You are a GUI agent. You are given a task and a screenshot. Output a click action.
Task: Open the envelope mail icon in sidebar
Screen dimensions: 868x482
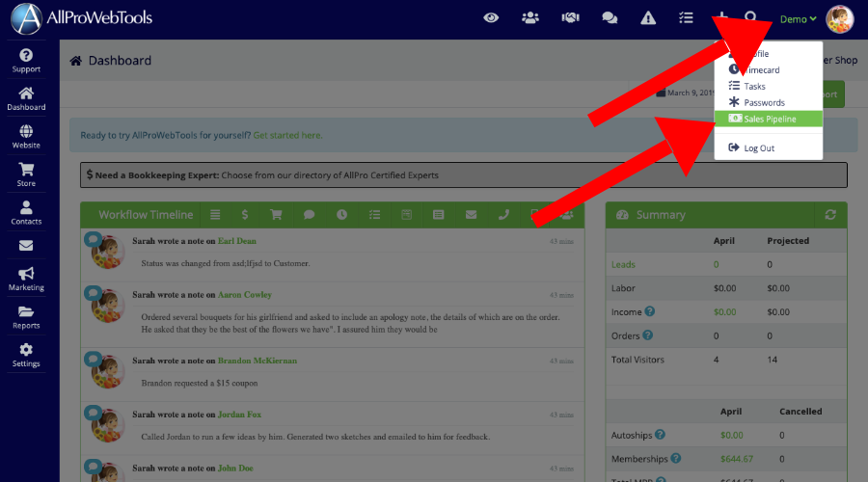point(26,246)
